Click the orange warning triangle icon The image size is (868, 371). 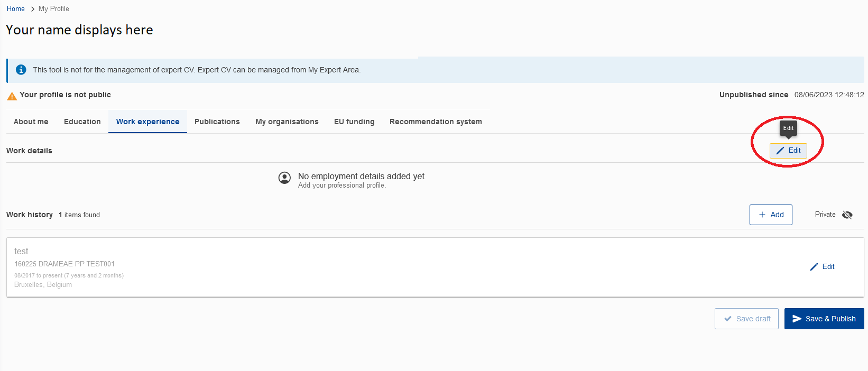point(12,96)
